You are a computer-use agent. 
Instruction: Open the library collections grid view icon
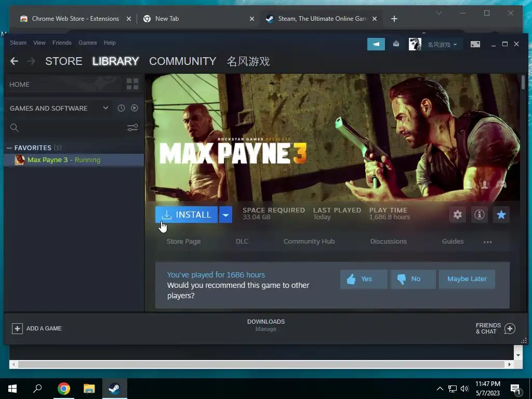tap(132, 84)
